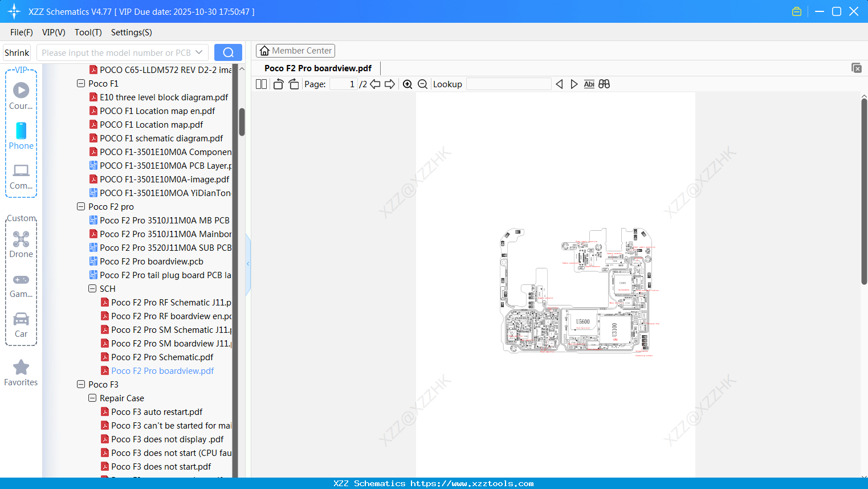The image size is (868, 489).
Task: Open the Drone category
Action: [x=21, y=244]
